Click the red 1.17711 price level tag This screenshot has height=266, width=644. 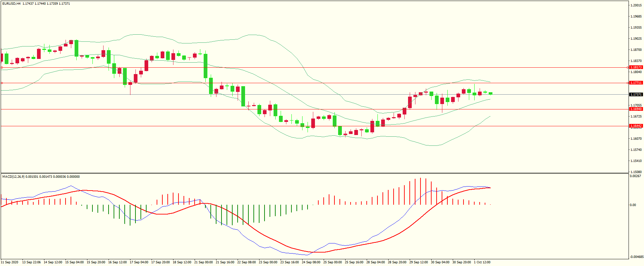coord(636,83)
